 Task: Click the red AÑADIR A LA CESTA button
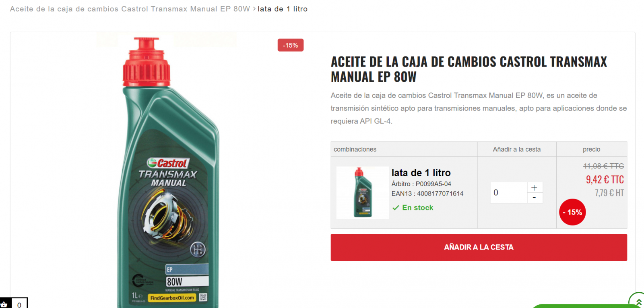479,248
